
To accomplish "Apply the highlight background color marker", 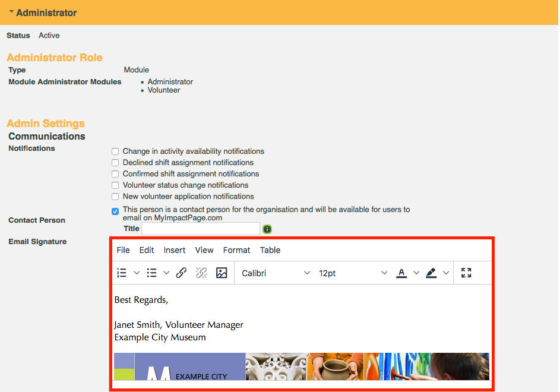I will pos(431,273).
